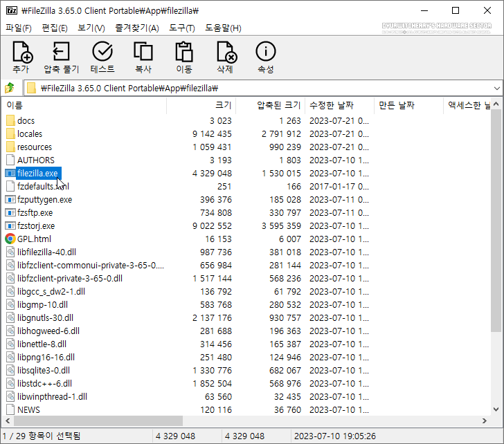The height and width of the screenshot is (444, 504).
Task: Select the libgcc_s_dw2-1.dll file name
Action: point(51,292)
